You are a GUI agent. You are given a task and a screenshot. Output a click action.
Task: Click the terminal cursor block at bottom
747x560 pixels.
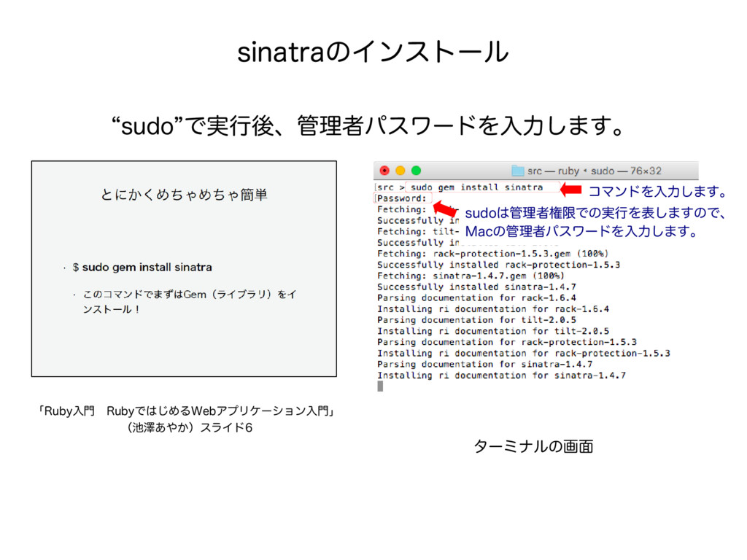[x=380, y=386]
